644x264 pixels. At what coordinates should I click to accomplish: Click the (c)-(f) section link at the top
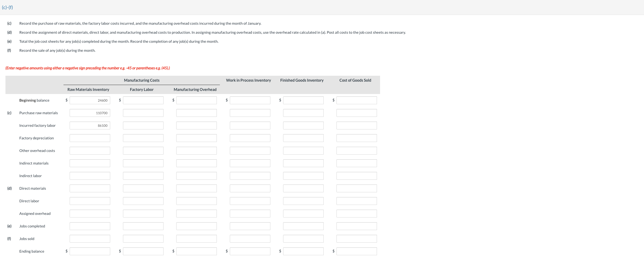(8, 8)
